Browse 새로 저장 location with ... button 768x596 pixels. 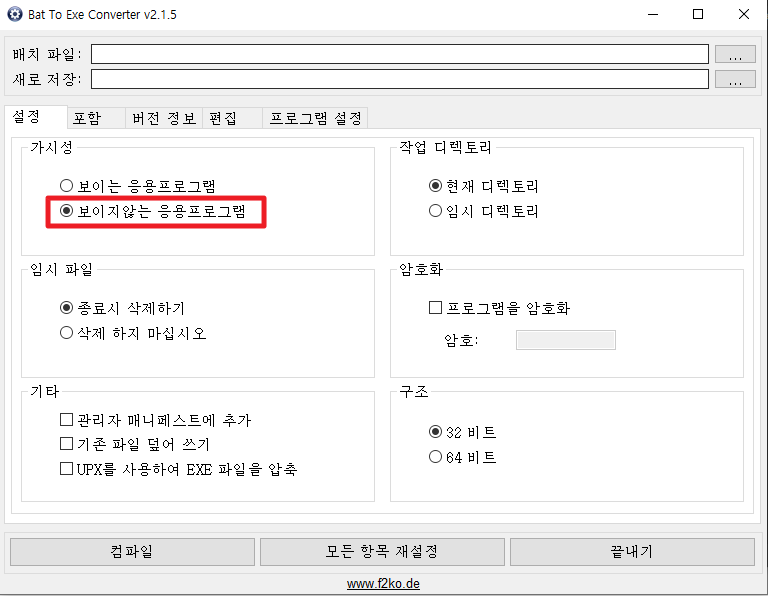point(735,79)
